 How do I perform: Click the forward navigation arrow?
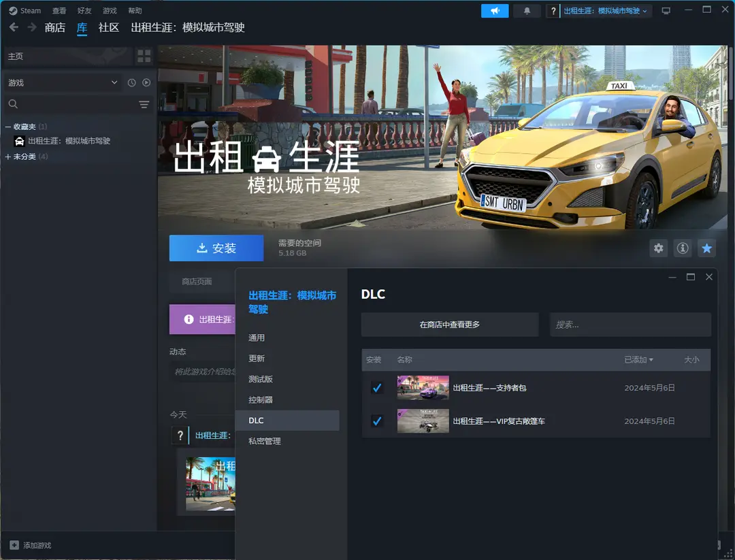tap(32, 28)
